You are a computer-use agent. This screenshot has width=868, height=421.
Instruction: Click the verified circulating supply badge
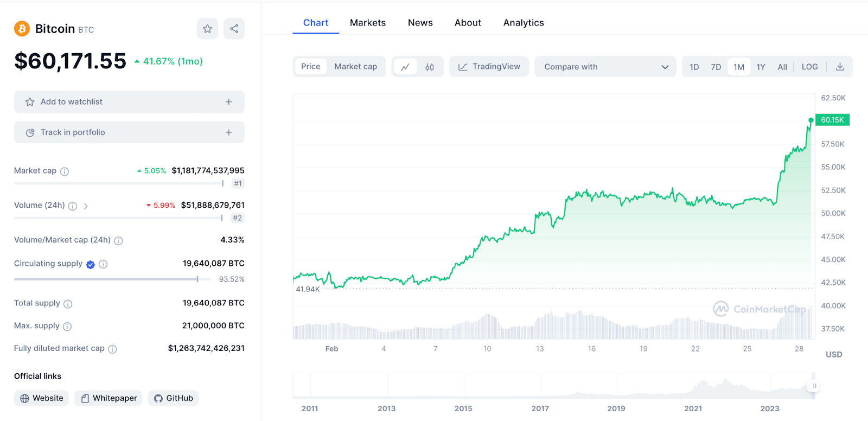tap(91, 264)
